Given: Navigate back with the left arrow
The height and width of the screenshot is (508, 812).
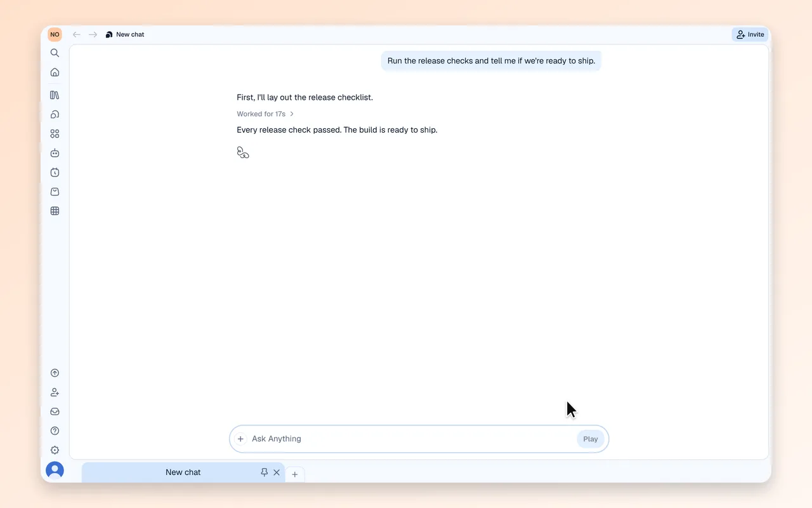Looking at the screenshot, I should click(x=77, y=34).
